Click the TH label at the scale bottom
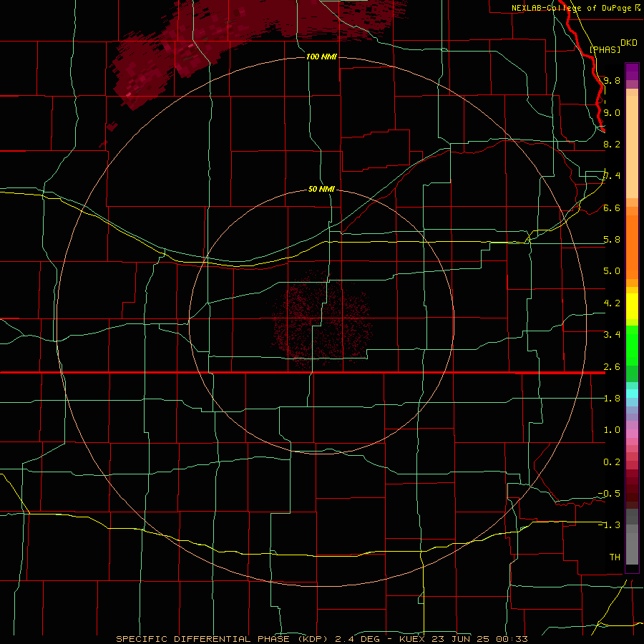Screen dimensions: 644x644 click(x=615, y=557)
